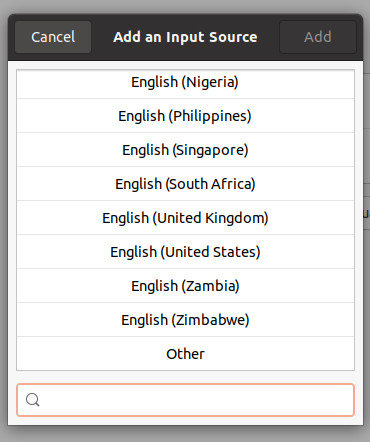Focus the input source search field
The width and height of the screenshot is (370, 442).
tap(185, 400)
